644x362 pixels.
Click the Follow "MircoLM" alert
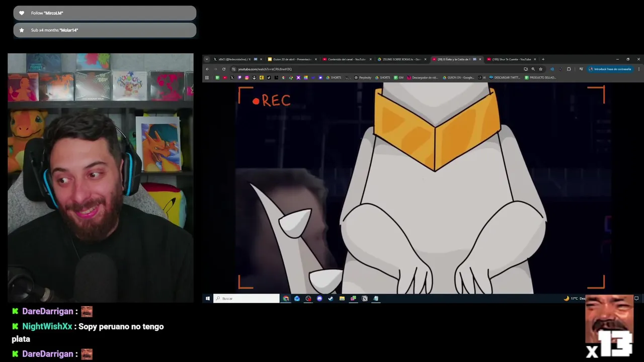coord(105,13)
